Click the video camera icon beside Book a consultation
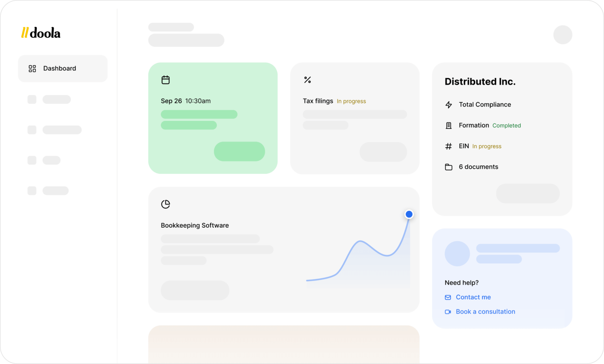This screenshot has width=604, height=364. [x=448, y=312]
